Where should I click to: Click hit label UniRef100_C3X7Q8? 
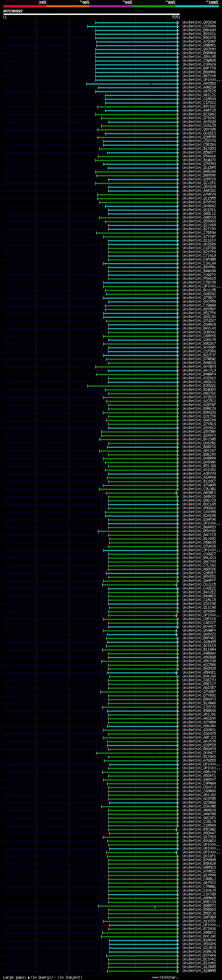coord(199,894)
